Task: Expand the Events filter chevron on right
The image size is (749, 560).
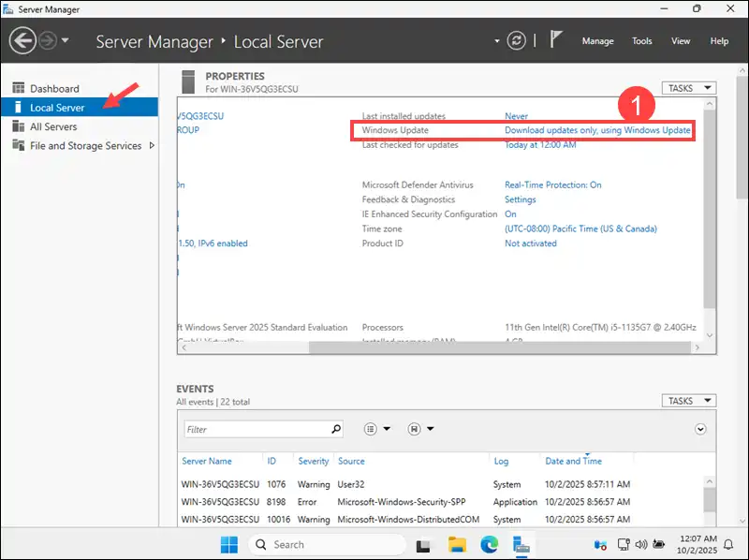Action: [x=700, y=429]
